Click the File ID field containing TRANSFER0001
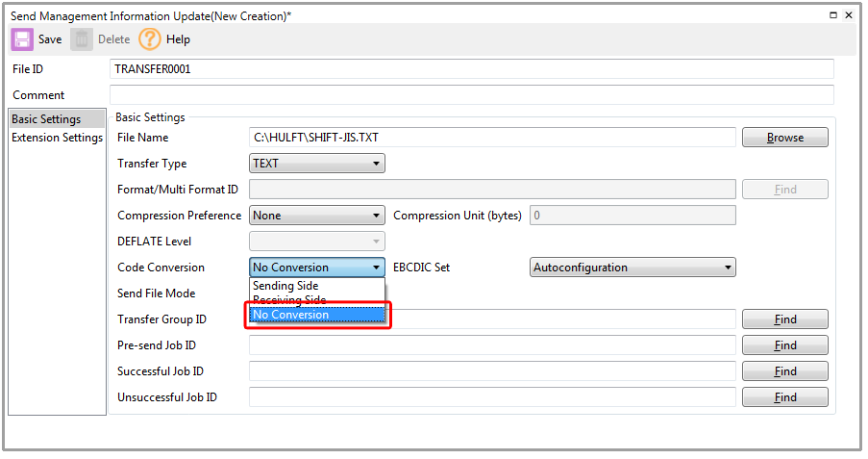The height and width of the screenshot is (459, 868). pyautogui.click(x=471, y=69)
